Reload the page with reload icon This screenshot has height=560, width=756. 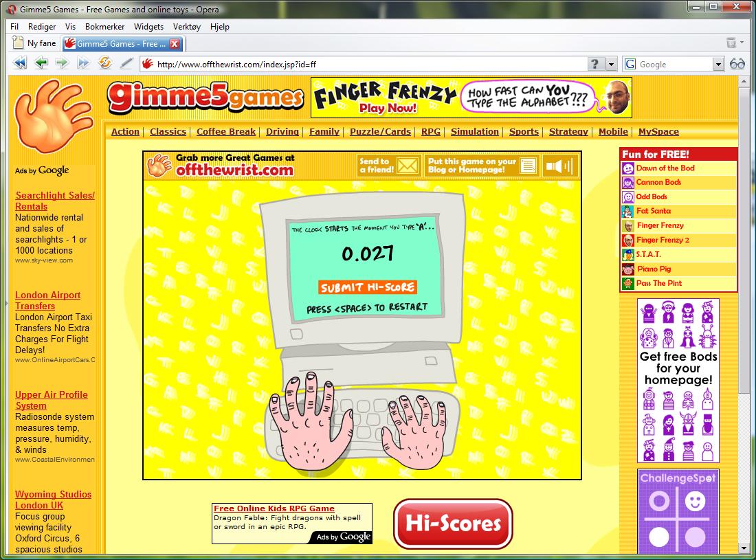pyautogui.click(x=104, y=63)
